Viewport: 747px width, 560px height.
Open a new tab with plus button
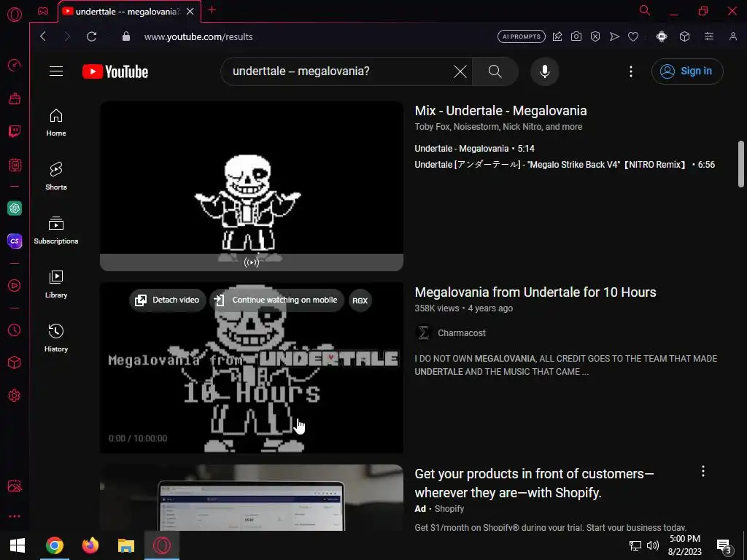(212, 10)
